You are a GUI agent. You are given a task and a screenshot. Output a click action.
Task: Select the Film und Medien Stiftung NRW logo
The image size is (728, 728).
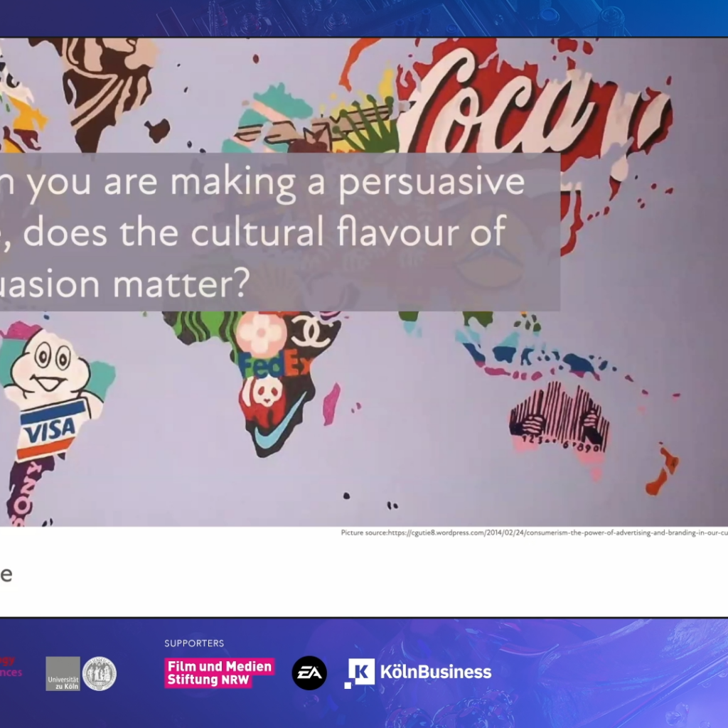point(220,673)
